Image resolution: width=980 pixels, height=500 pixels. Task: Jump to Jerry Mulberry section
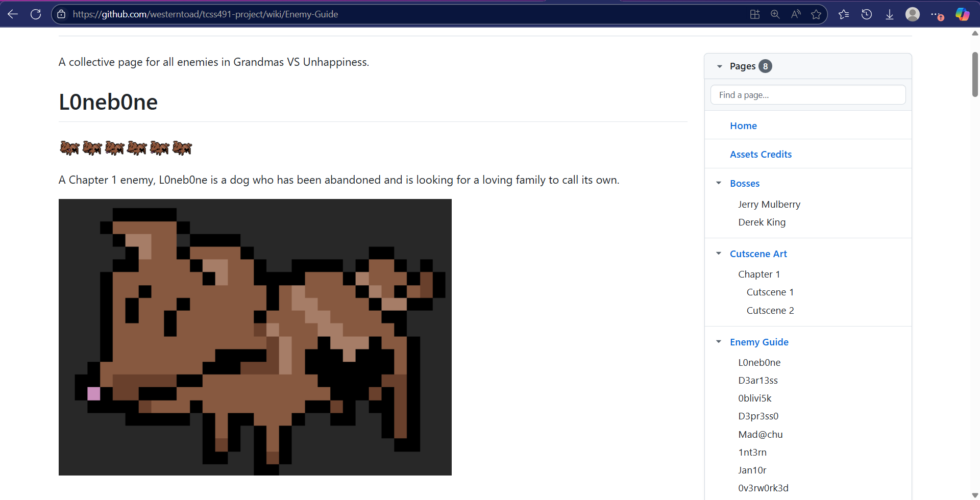click(x=769, y=204)
